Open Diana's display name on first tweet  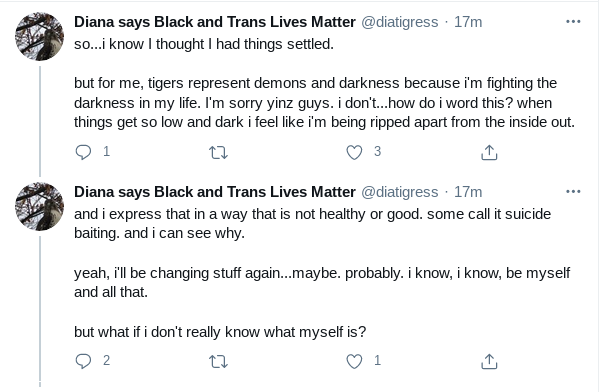pos(215,22)
